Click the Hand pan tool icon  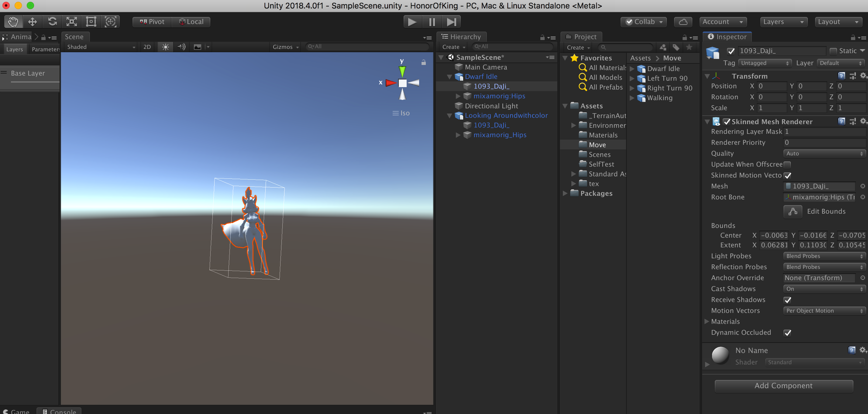pyautogui.click(x=12, y=21)
